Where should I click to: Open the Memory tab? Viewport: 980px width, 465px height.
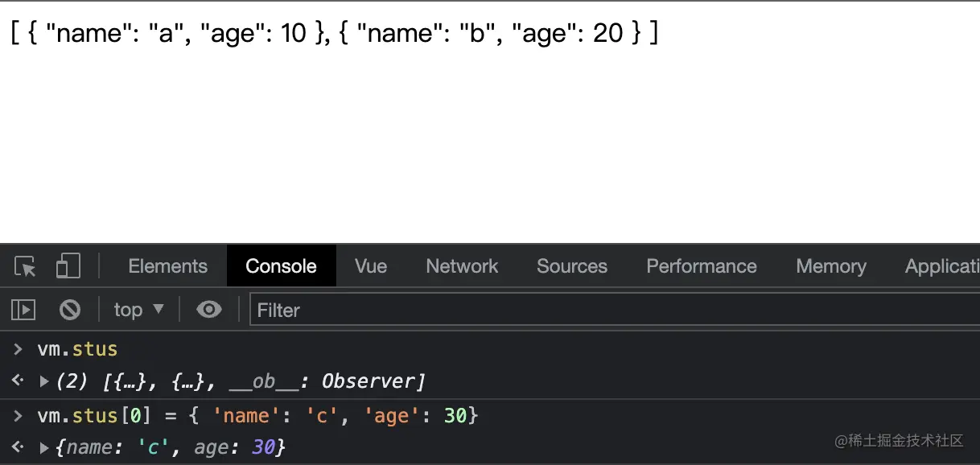point(830,266)
